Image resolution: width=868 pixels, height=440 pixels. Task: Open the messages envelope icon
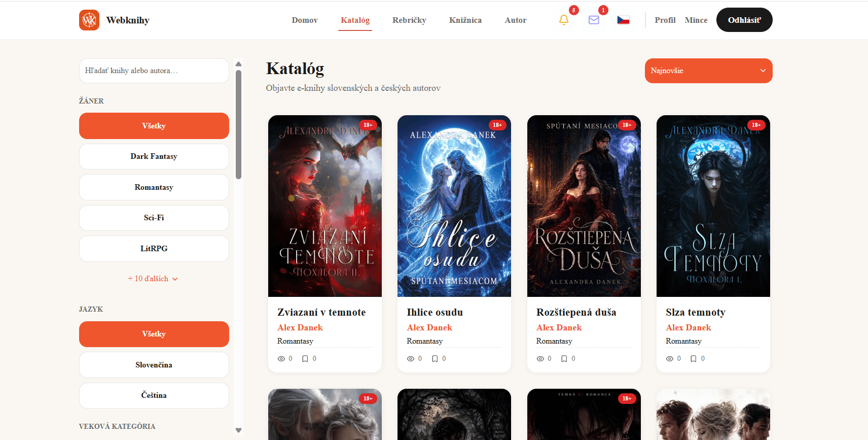pyautogui.click(x=594, y=20)
